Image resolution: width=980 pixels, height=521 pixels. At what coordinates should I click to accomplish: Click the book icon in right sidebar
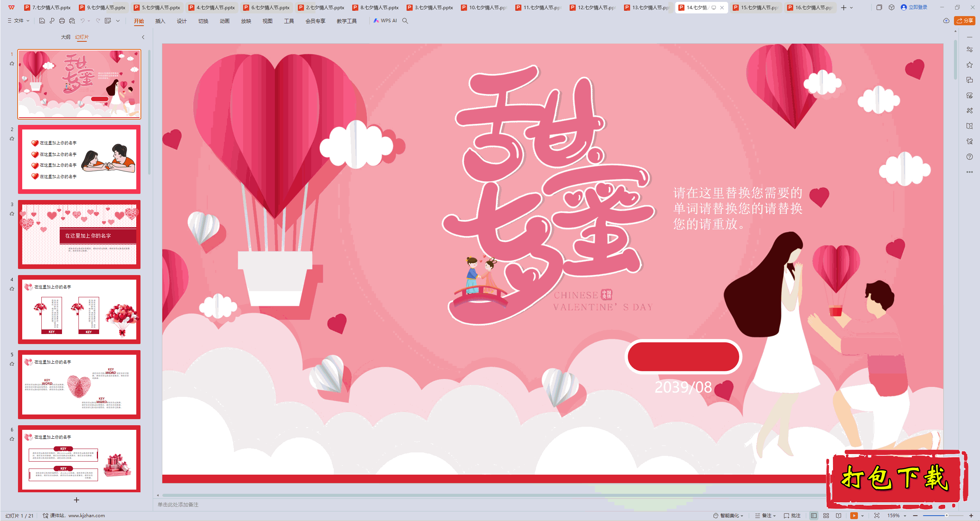(970, 126)
